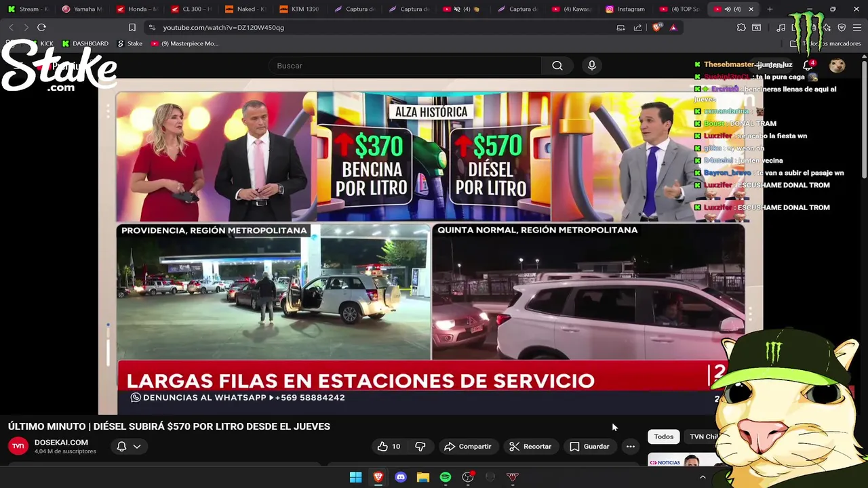The height and width of the screenshot is (488, 868).
Task: Open the KICK bookmark
Action: (41, 43)
